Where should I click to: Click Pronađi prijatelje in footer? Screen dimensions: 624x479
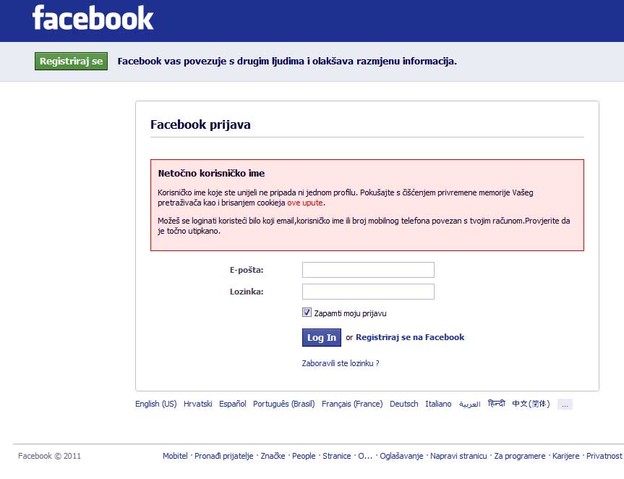(x=224, y=456)
